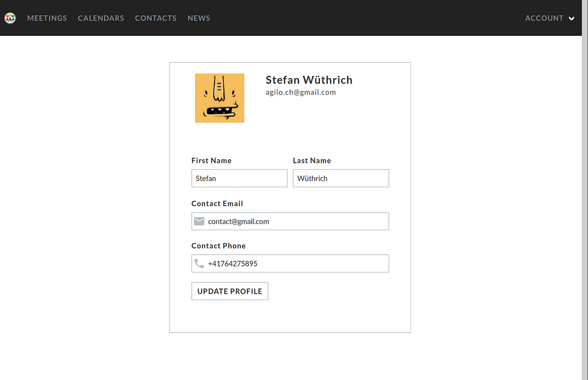
Task: Navigate to the NEWS tab
Action: point(199,18)
